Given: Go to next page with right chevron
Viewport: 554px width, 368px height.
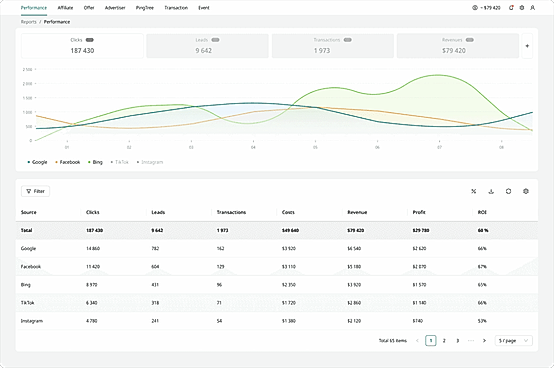Looking at the screenshot, I should [x=484, y=341].
